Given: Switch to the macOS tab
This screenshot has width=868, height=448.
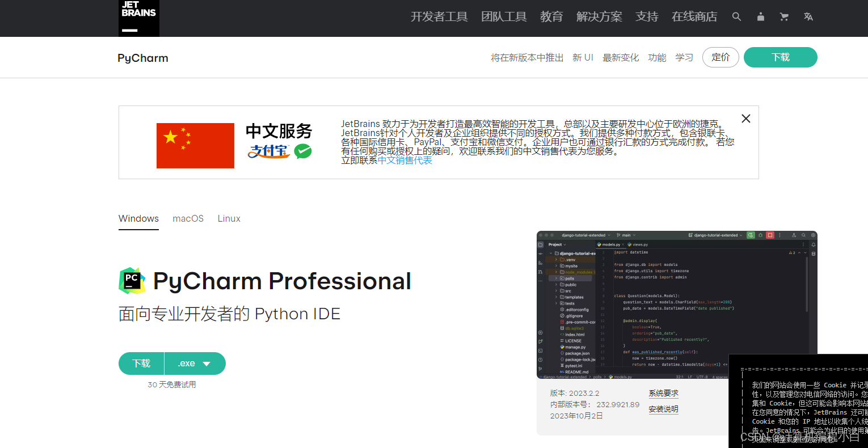Looking at the screenshot, I should click(188, 218).
